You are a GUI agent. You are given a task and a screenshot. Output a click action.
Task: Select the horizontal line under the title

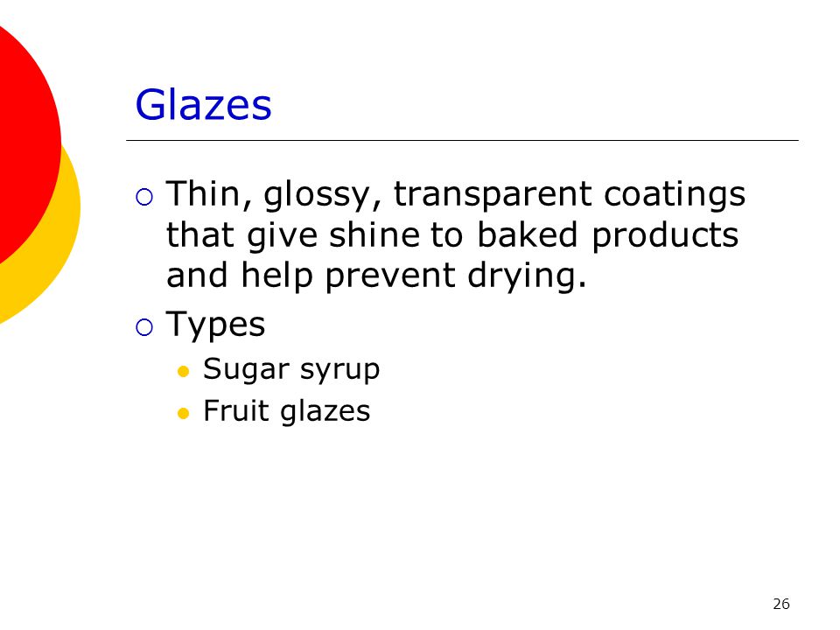pos(462,140)
